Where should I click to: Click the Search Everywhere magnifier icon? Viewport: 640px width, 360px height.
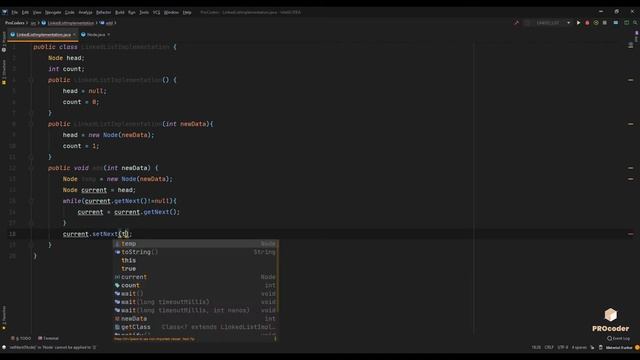click(635, 23)
